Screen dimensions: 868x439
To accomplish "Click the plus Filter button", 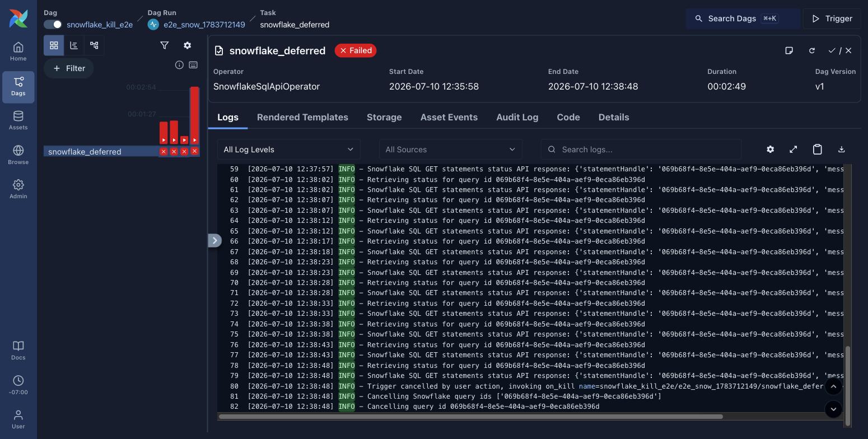I will point(68,68).
